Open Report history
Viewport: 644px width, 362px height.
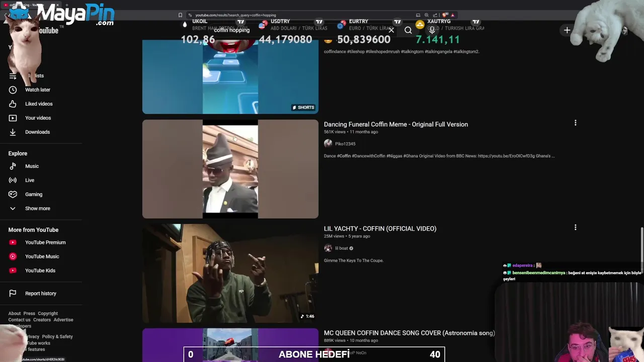[x=41, y=294]
